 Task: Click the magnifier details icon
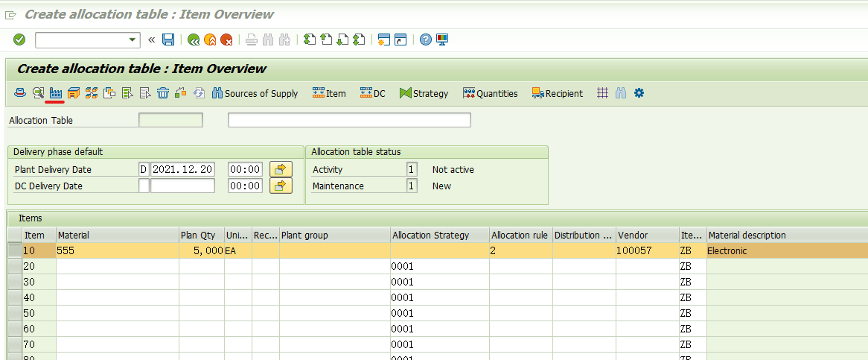pyautogui.click(x=38, y=93)
